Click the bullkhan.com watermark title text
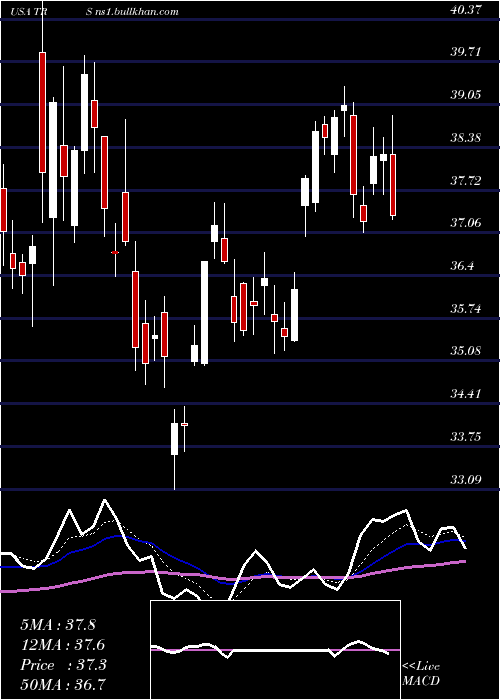Screen dimensions: 500x700 click(x=132, y=11)
